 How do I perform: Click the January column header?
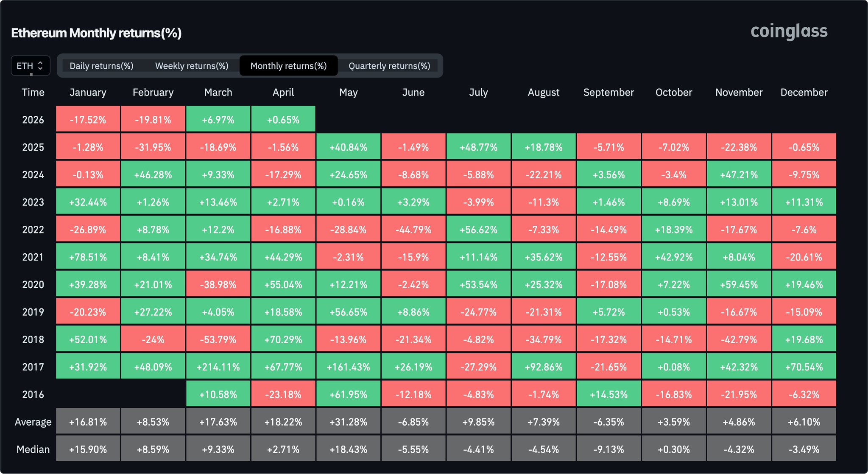click(x=88, y=93)
